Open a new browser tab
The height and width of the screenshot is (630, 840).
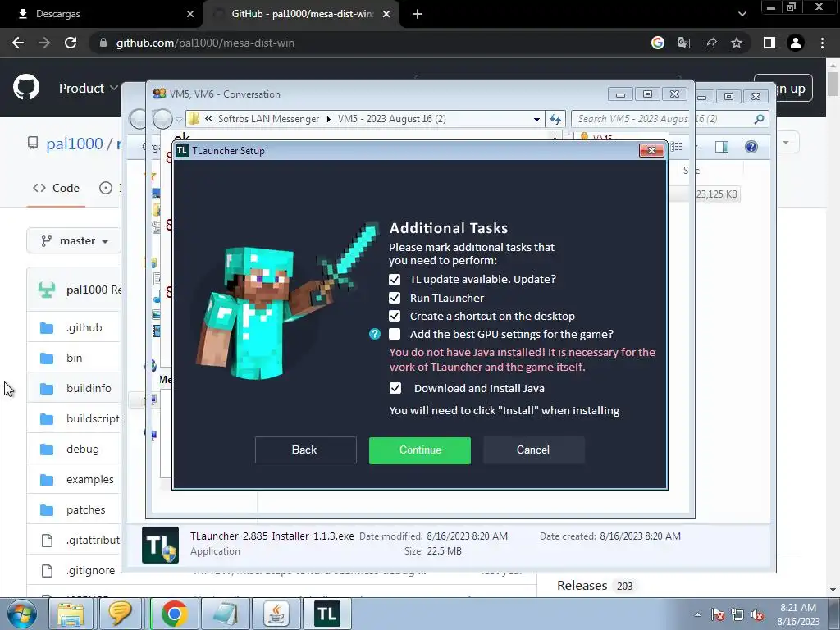tap(418, 14)
